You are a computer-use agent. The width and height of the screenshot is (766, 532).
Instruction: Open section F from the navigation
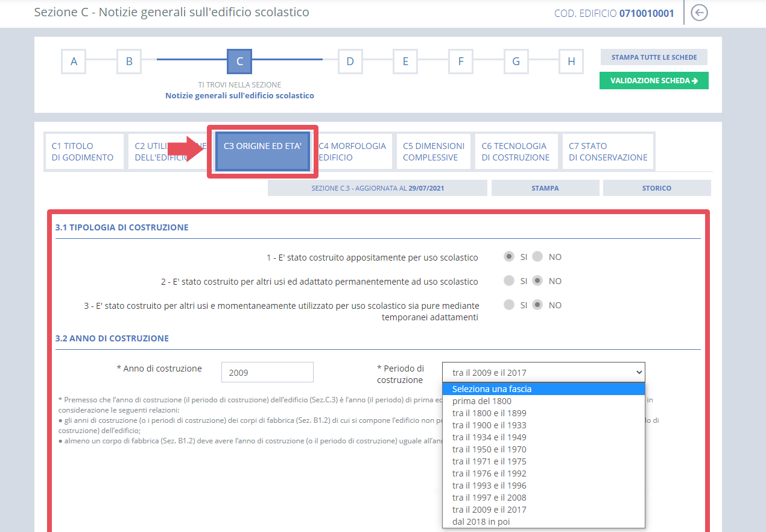tap(460, 61)
